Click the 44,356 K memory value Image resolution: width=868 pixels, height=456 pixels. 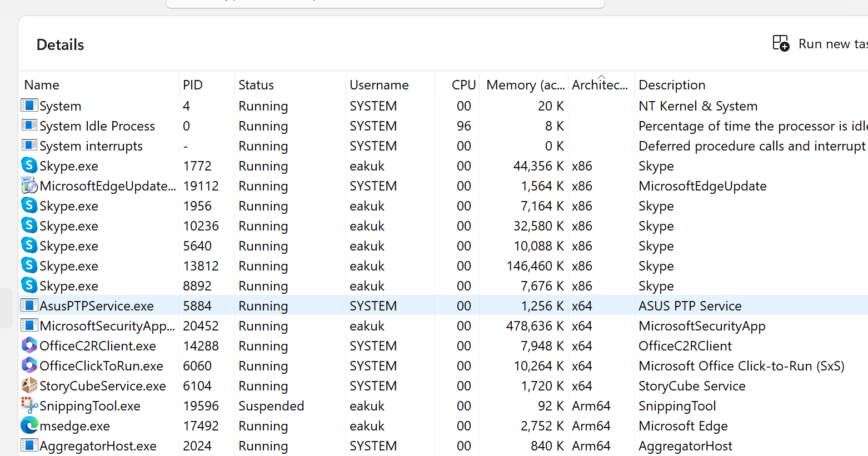[x=538, y=166]
